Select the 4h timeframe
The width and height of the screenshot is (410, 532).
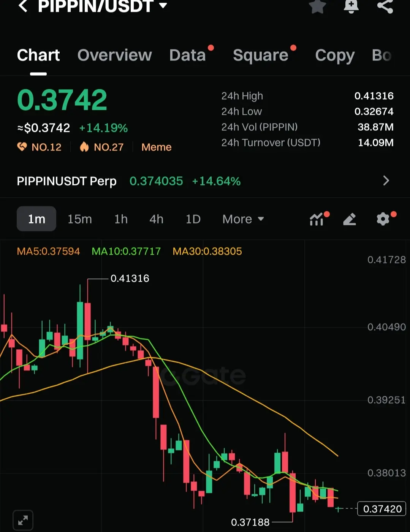[156, 219]
